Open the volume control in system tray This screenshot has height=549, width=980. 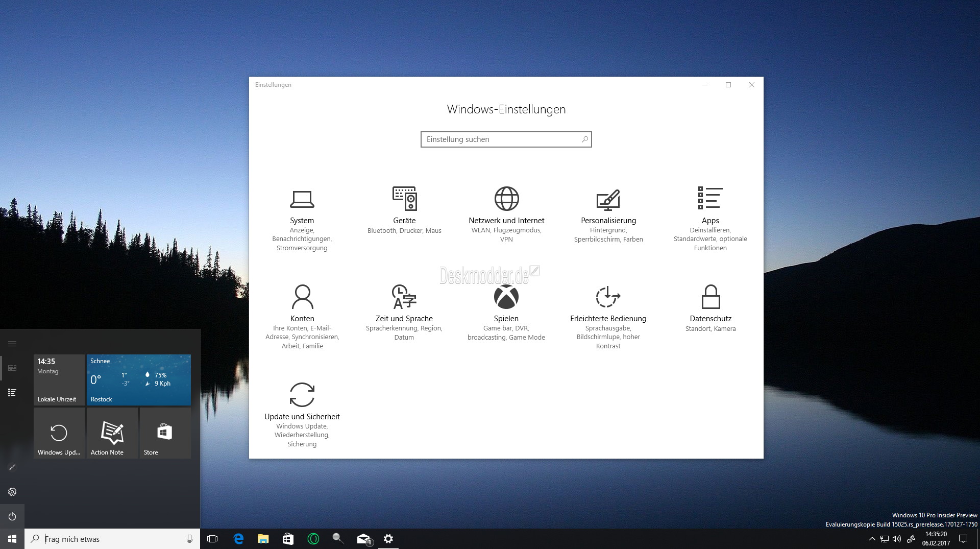[x=897, y=539]
